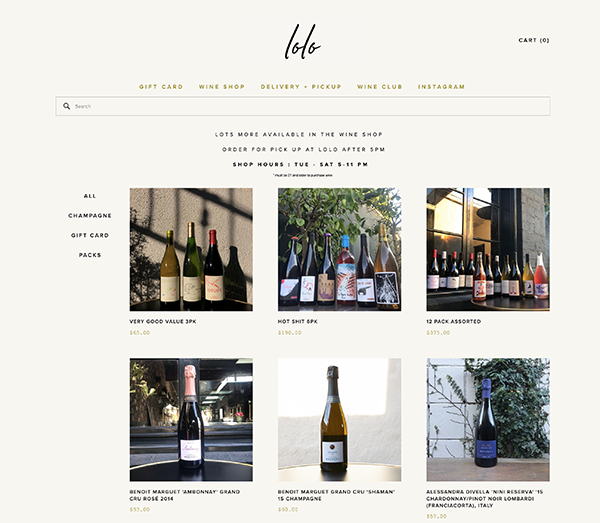
Task: Visit the Instagram link
Action: tap(442, 87)
